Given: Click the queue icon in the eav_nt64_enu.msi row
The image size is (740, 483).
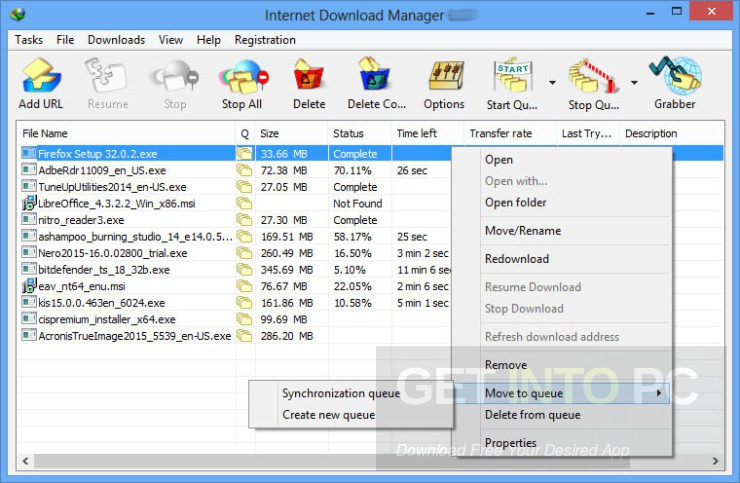Looking at the screenshot, I should click(x=244, y=286).
